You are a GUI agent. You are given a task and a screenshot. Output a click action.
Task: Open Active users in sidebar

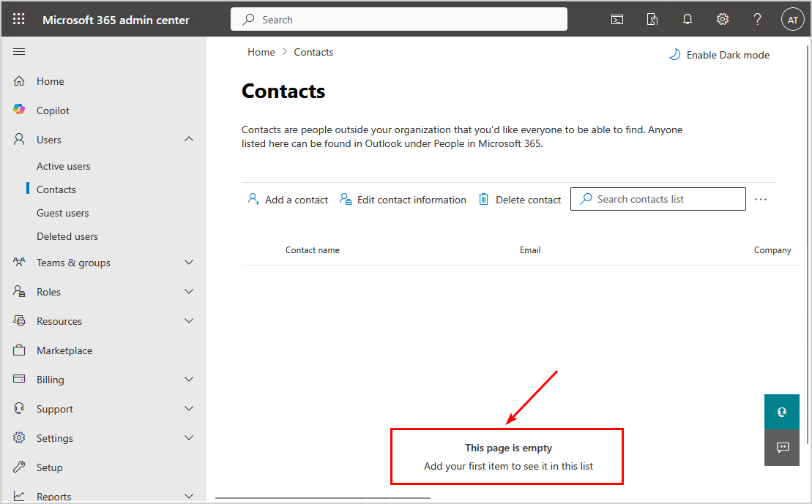click(64, 166)
